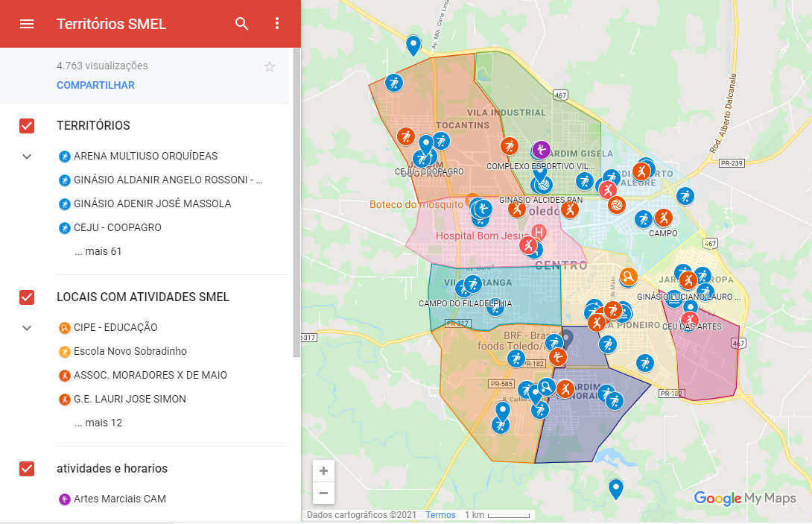This screenshot has width=812, height=524.
Task: Click the blue pin marker near Av. Min. Cirne Lima
Action: coord(413,45)
